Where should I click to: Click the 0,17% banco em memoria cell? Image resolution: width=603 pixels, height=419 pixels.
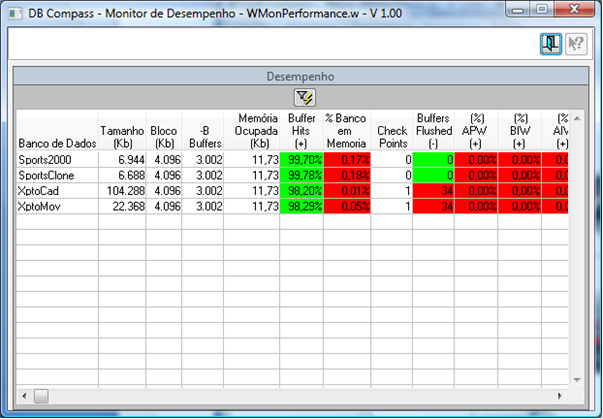click(347, 160)
